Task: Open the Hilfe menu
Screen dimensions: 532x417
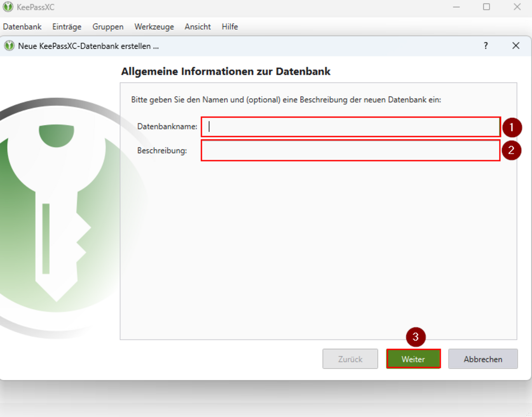Action: [x=230, y=27]
